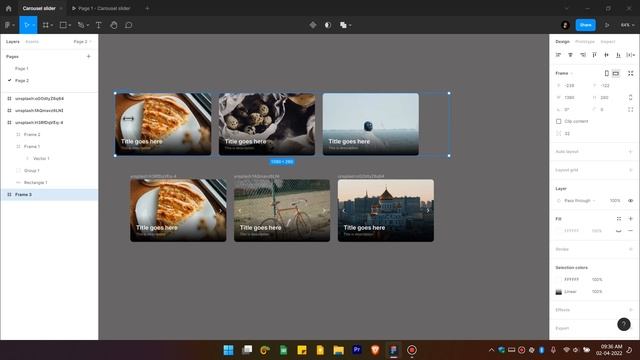Select the Comment tool
This screenshot has width=640, height=360.
(x=129, y=25)
